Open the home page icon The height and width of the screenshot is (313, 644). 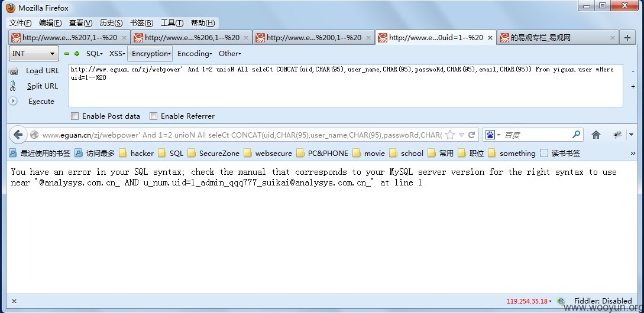596,135
